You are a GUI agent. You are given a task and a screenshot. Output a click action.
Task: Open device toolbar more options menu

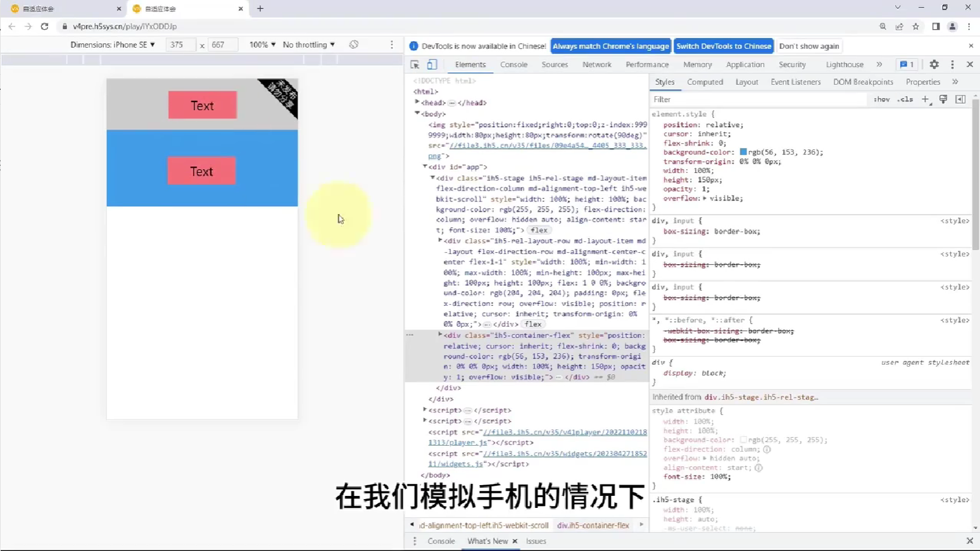coord(392,45)
